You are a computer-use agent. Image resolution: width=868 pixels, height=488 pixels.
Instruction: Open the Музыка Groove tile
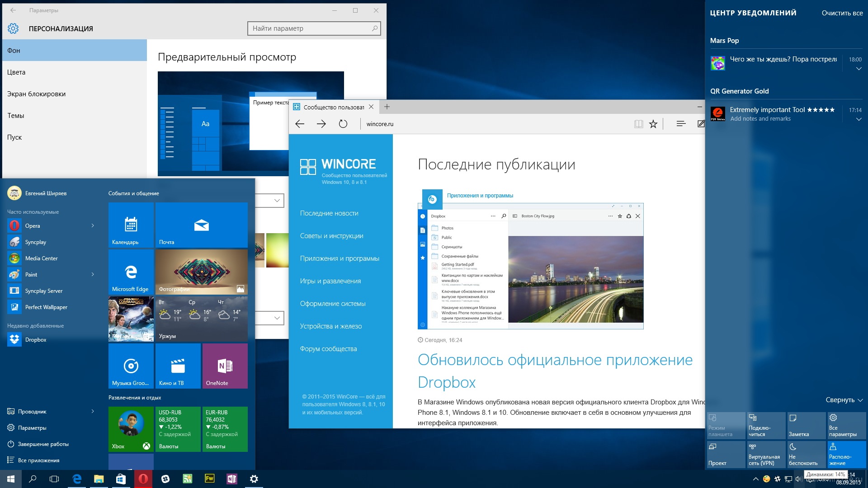(131, 366)
